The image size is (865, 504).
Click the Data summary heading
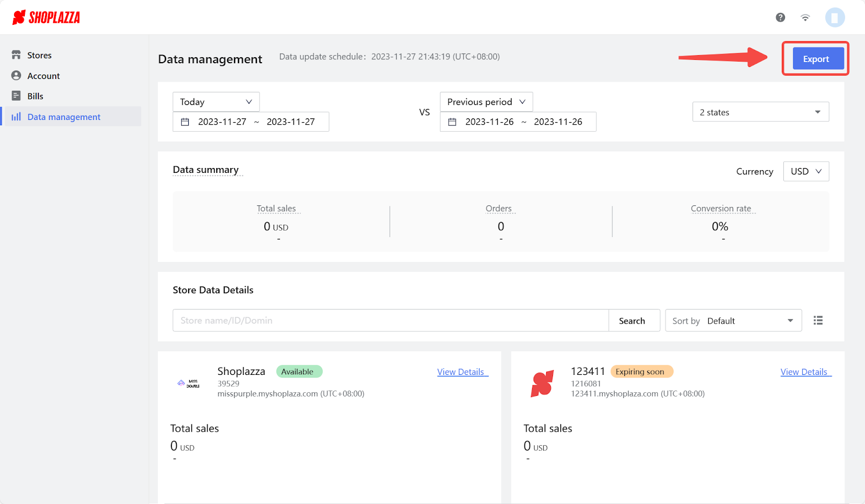point(205,170)
